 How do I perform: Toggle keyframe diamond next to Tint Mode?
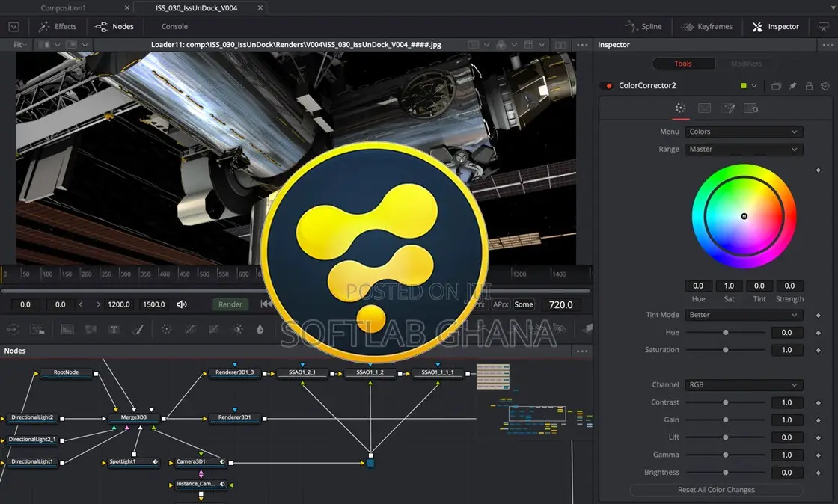coord(819,315)
